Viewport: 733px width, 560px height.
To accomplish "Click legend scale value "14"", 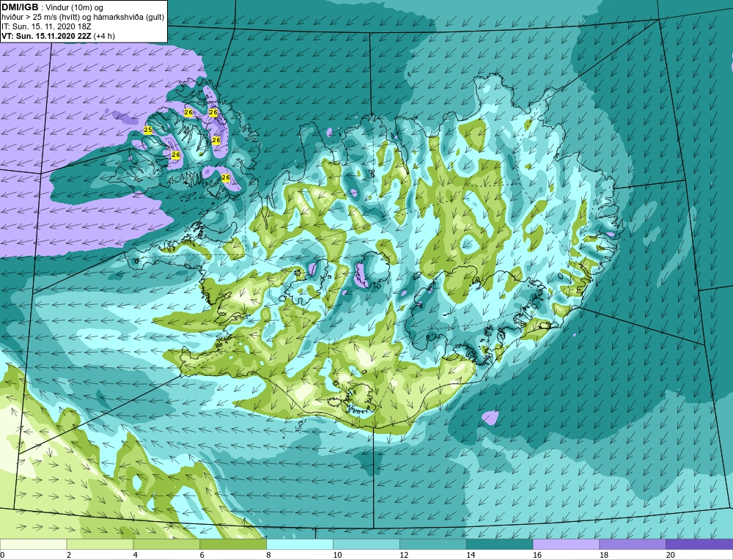I will coord(471,555).
